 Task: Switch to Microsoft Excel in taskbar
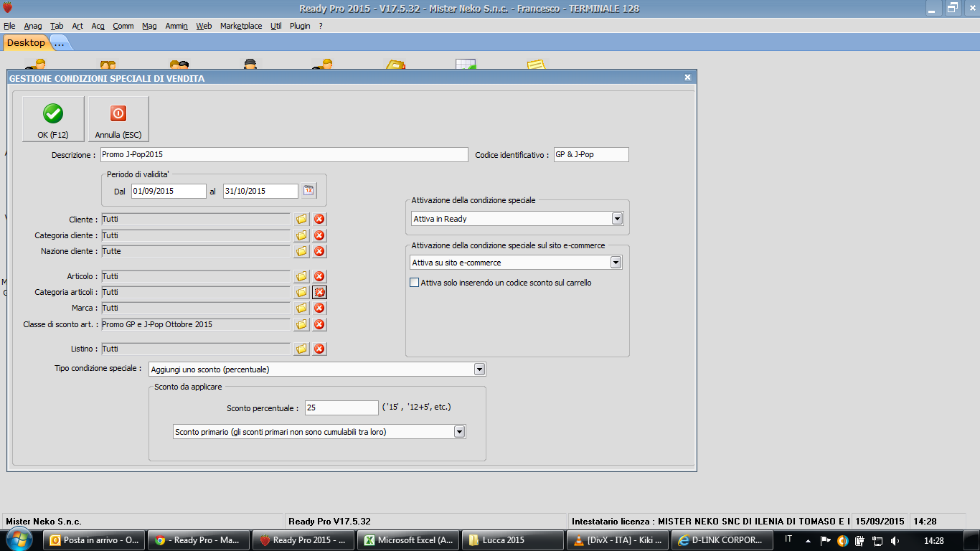point(409,540)
